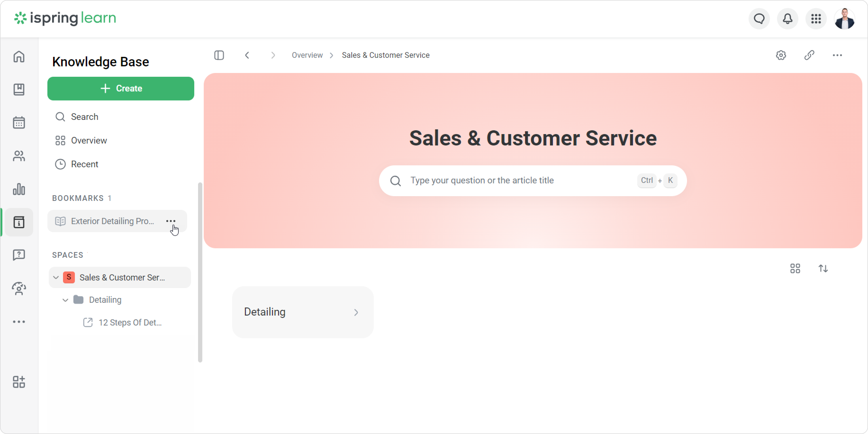Click the iSpring Learn logo

click(x=65, y=18)
